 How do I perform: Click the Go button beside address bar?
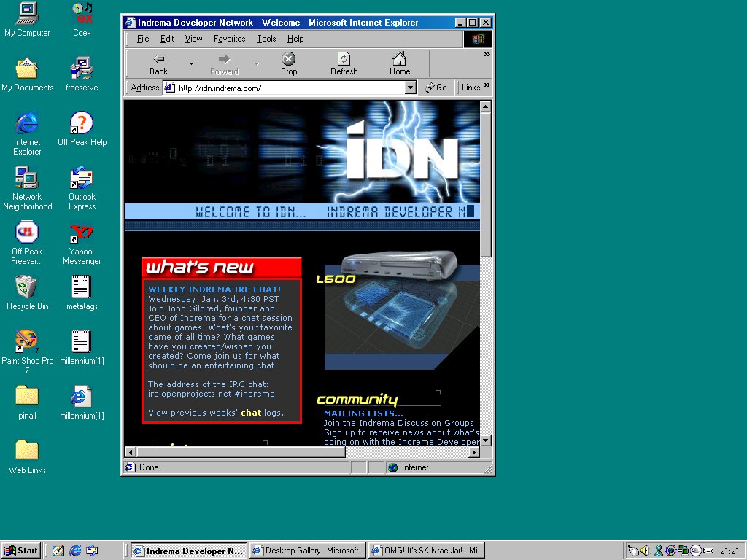pos(436,87)
